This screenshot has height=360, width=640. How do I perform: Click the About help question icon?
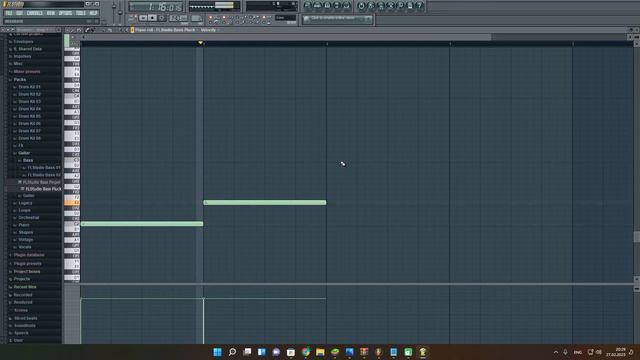419,6
